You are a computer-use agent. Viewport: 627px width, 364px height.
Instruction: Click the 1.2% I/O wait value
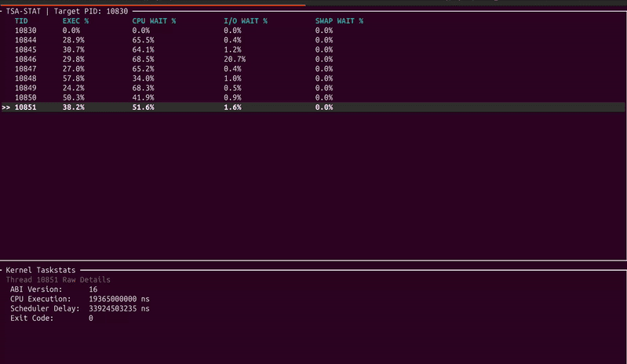pyautogui.click(x=232, y=49)
